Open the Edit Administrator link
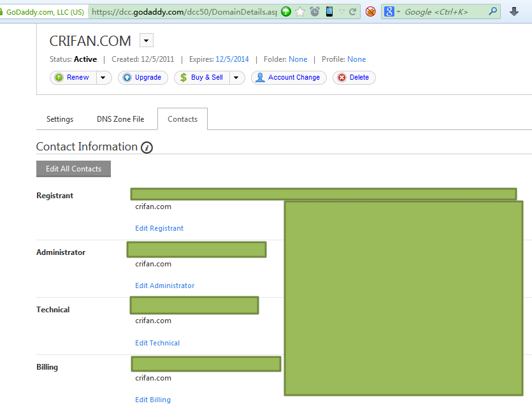The width and height of the screenshot is (532, 413). point(164,286)
